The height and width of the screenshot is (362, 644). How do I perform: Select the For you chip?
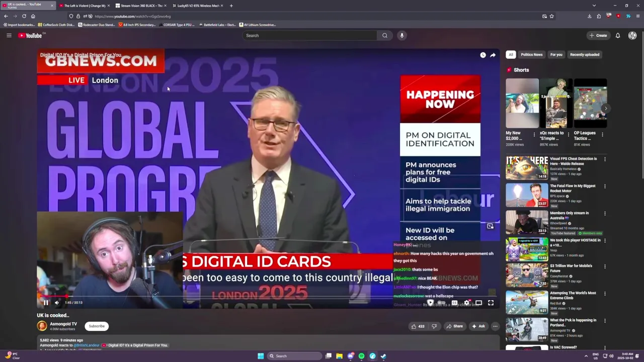(556, 55)
